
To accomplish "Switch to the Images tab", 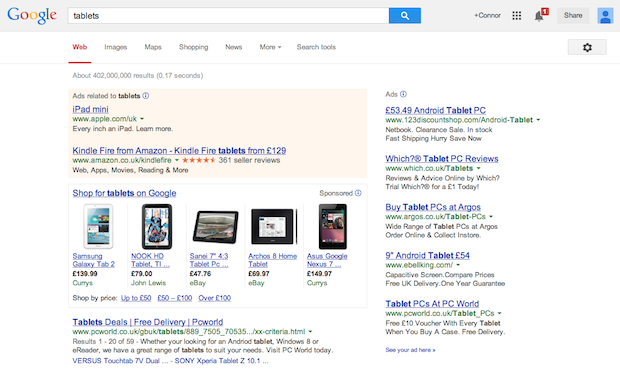I will [115, 47].
